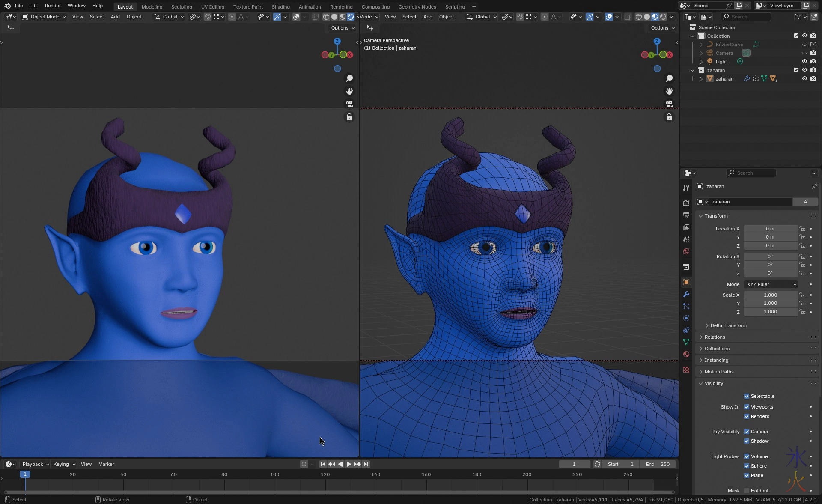Open the Render properties tab icon
This screenshot has height=504, width=822.
[686, 203]
